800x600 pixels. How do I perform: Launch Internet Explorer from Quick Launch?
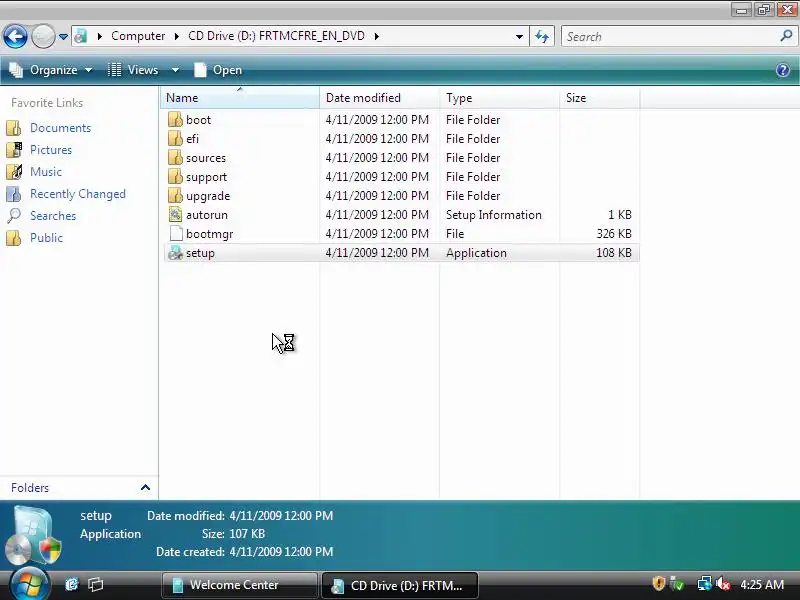click(72, 584)
